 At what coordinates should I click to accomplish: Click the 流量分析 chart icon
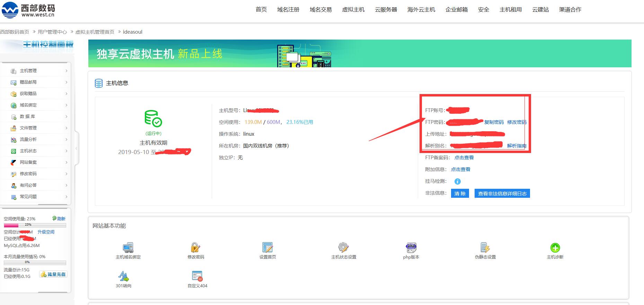[x=14, y=139]
